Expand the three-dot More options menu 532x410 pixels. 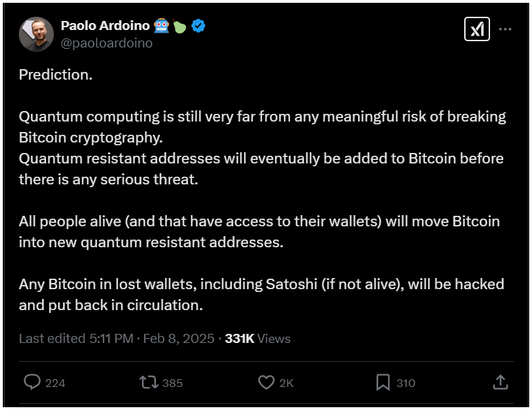tap(506, 29)
